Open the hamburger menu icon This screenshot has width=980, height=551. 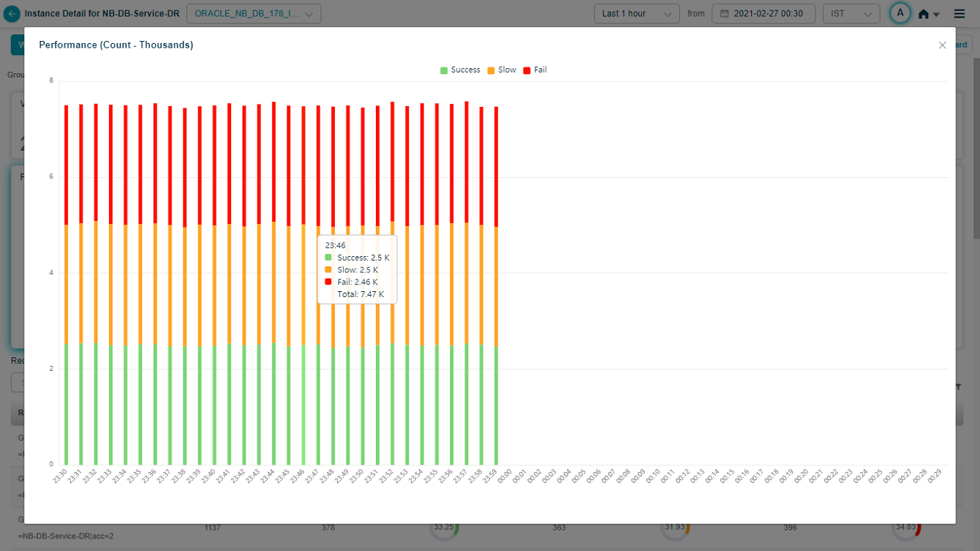tap(960, 14)
